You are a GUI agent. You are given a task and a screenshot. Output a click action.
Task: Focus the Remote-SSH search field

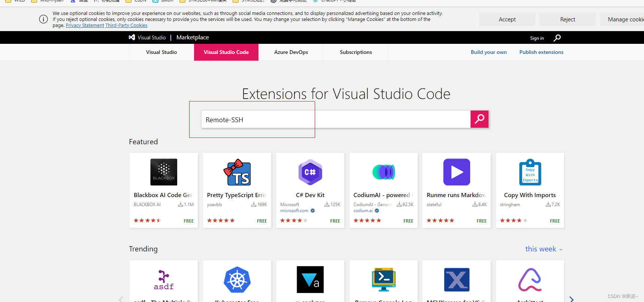coord(336,119)
